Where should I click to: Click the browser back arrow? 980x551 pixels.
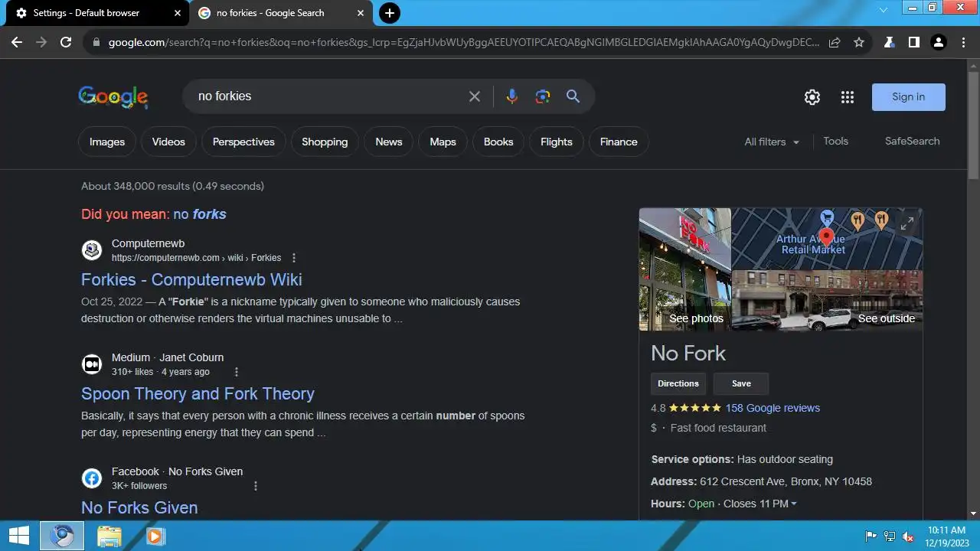coord(17,42)
